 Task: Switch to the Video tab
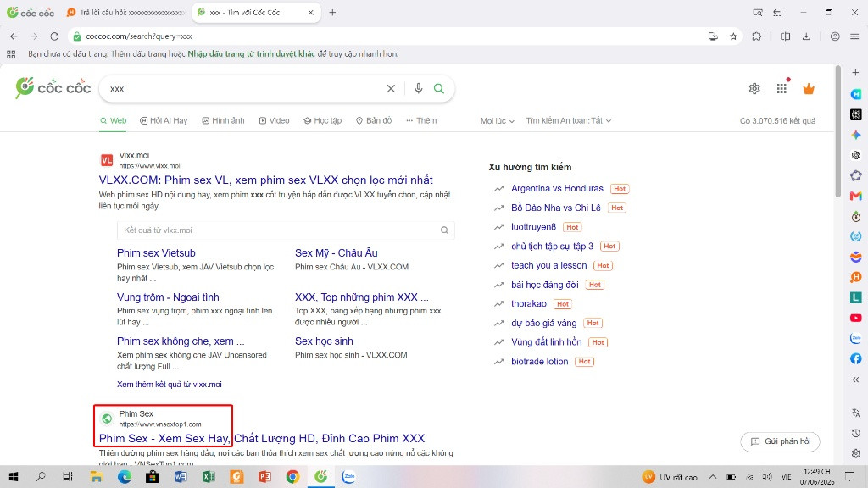274,120
